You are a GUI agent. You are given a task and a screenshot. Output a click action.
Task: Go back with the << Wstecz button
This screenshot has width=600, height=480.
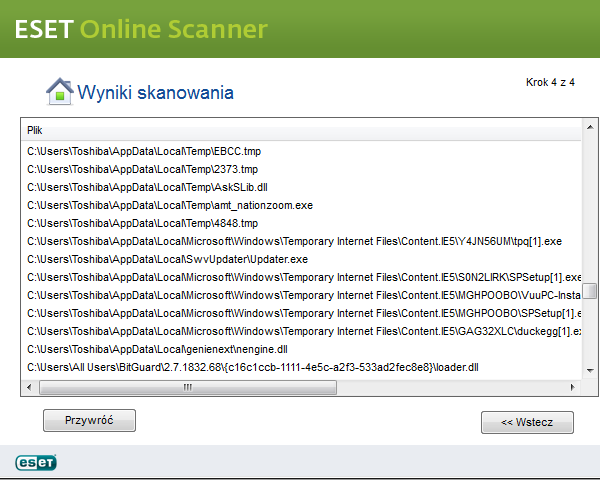pos(527,422)
